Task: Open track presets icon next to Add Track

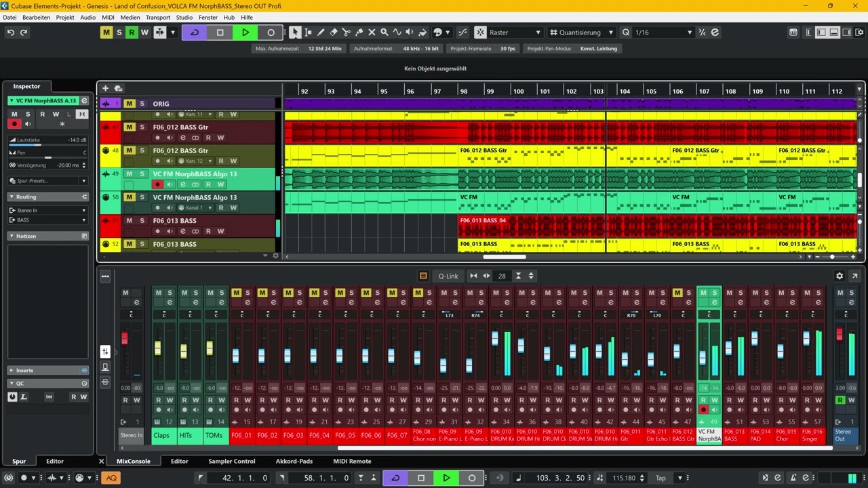Action: [x=118, y=88]
